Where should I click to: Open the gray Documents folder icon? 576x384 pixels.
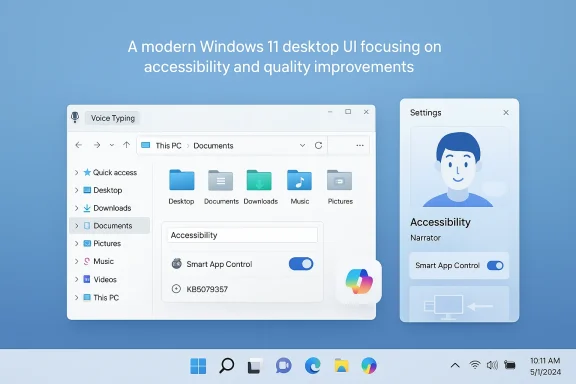(220, 180)
